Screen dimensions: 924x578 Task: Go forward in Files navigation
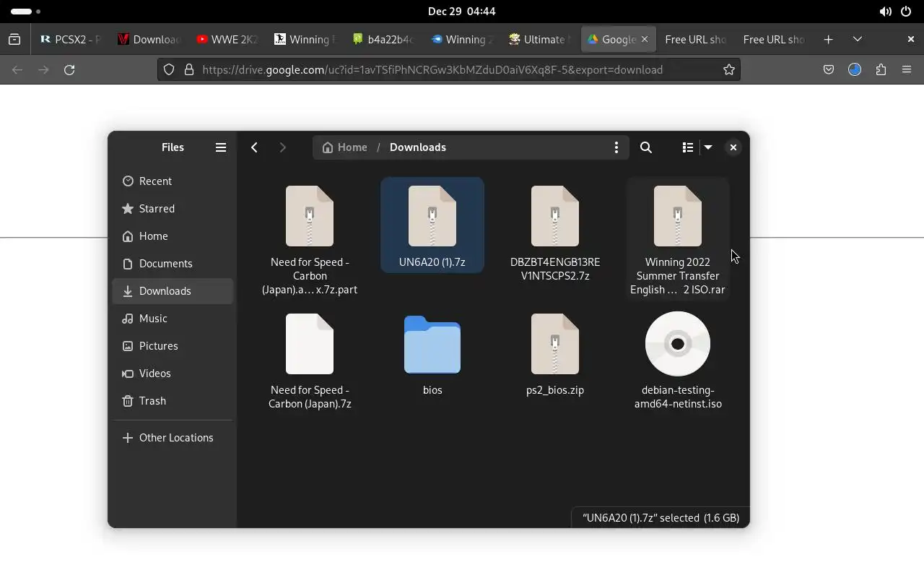click(x=282, y=147)
